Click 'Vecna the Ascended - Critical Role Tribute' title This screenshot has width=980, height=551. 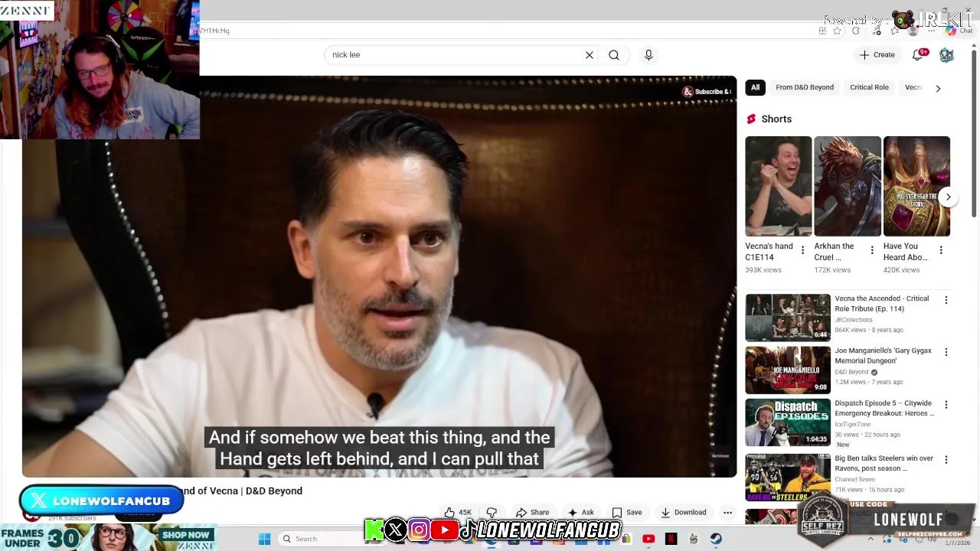point(881,303)
